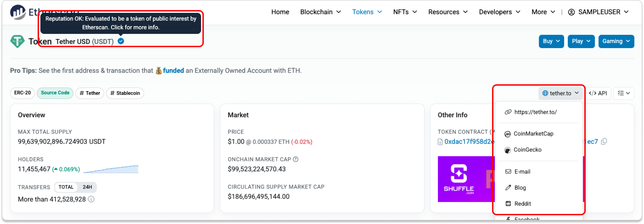The width and height of the screenshot is (644, 224).
Task: Collapse the tether.to links dropdown
Action: [x=560, y=93]
